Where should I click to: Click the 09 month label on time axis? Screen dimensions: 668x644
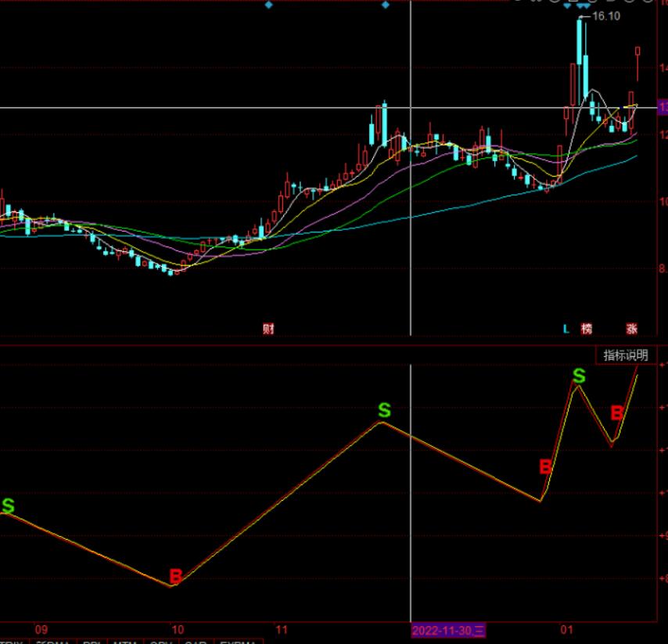coord(41,629)
